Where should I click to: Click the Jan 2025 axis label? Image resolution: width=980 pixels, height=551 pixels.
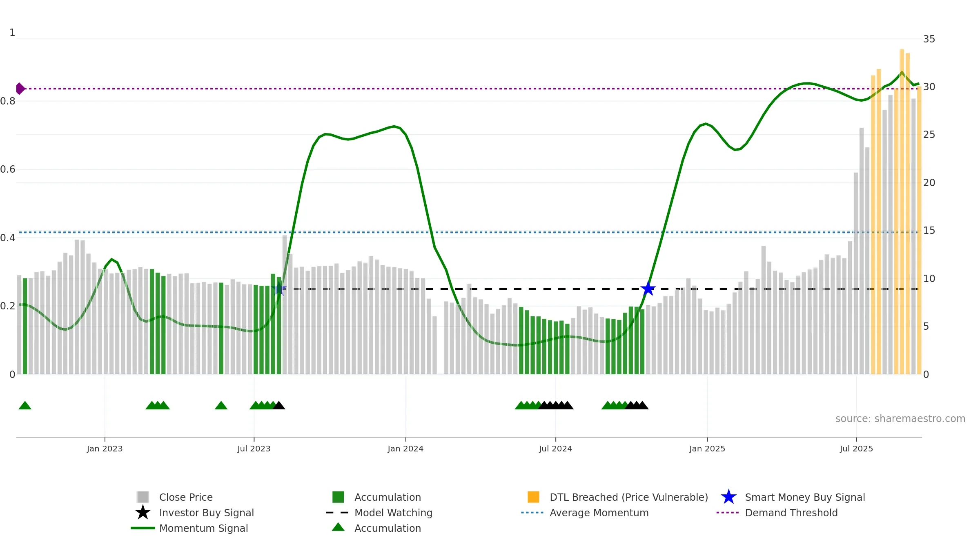pos(707,449)
